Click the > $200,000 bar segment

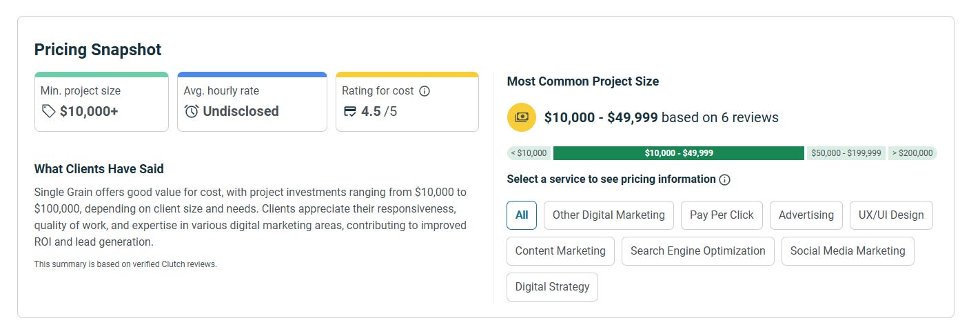coord(912,153)
